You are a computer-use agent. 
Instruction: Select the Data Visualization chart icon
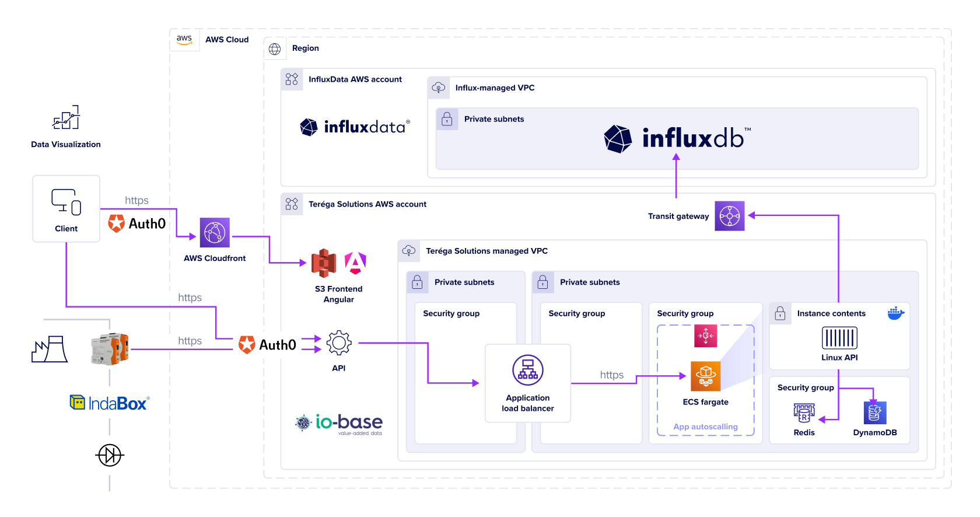(66, 117)
